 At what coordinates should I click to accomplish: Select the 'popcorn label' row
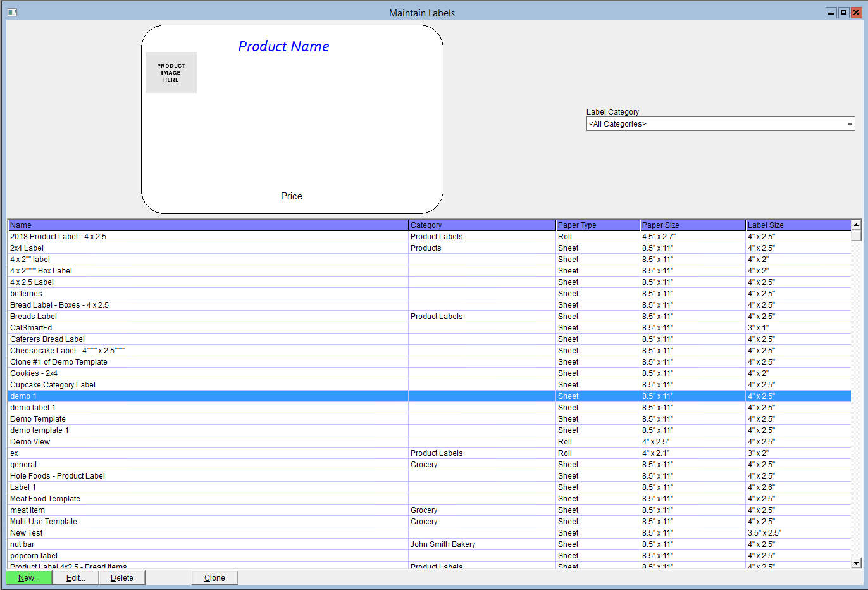pyautogui.click(x=430, y=556)
